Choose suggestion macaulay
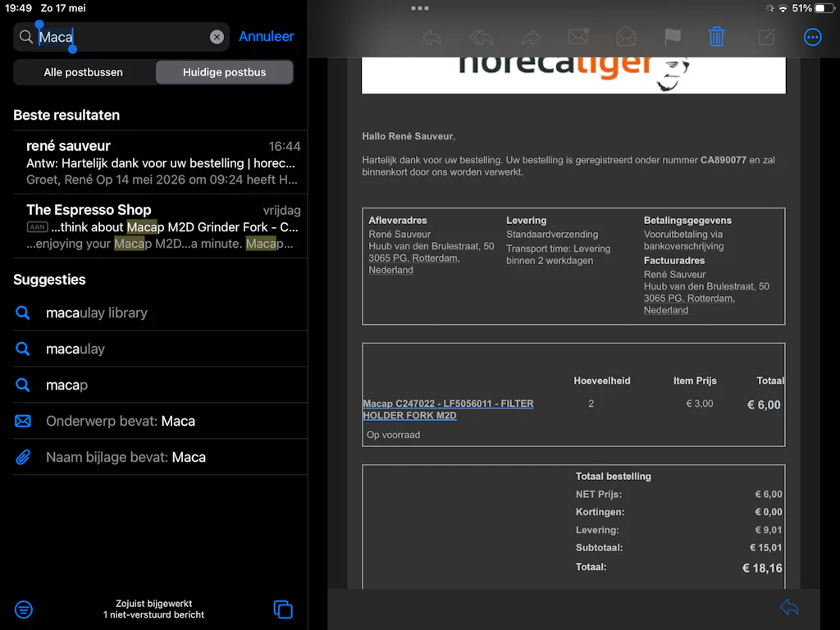Screen dimensions: 840x630 click(x=161, y=349)
